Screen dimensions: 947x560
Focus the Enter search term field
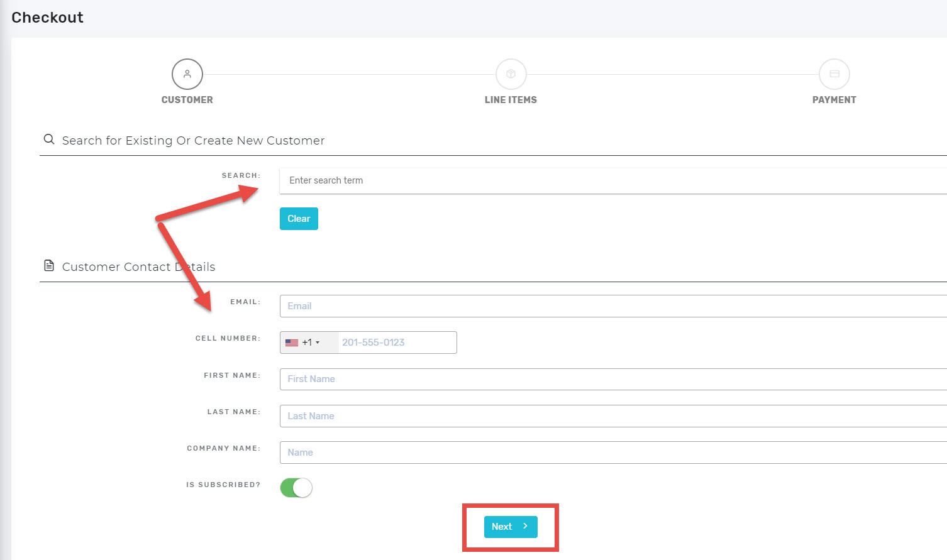pos(613,181)
